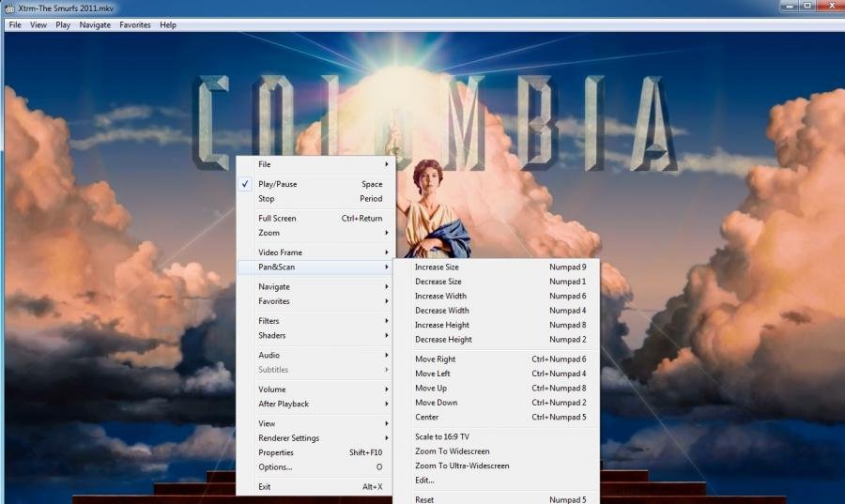Screen dimensions: 845x504
Task: Expand the Renderer Settings submenu
Action: [x=316, y=438]
